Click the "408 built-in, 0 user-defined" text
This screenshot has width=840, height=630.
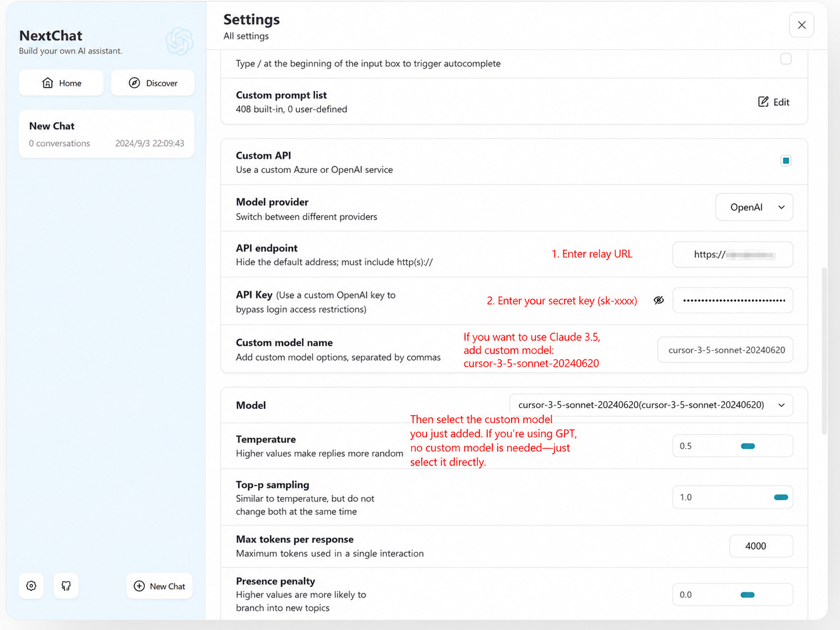pos(292,109)
